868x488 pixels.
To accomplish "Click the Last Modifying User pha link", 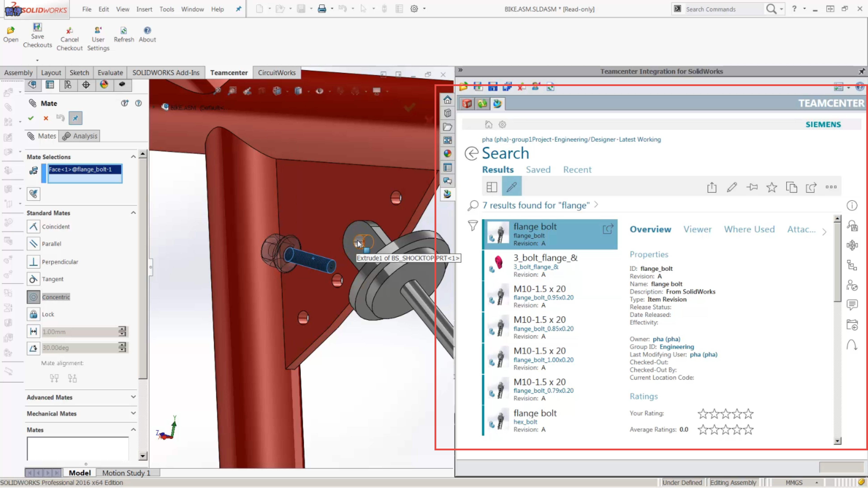I will pos(704,355).
